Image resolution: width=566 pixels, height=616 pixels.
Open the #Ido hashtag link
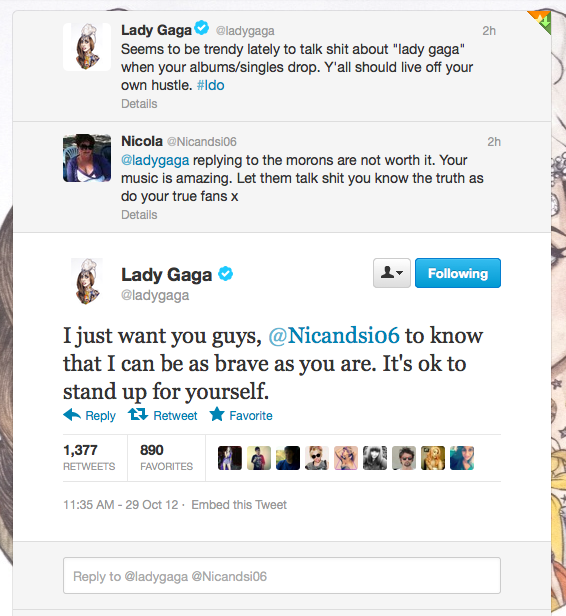point(211,85)
